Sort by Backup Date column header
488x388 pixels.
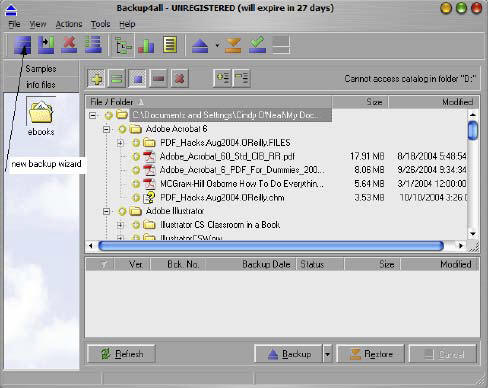pos(251,264)
